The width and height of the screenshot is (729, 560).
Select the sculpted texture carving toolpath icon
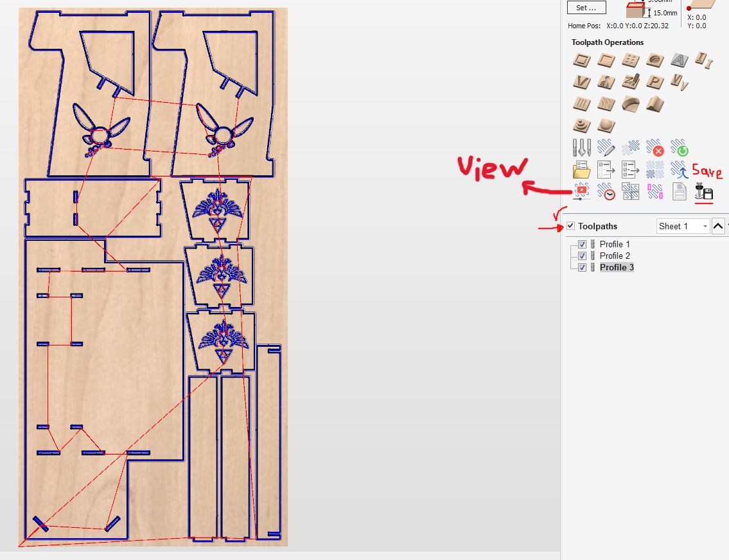tap(606, 82)
